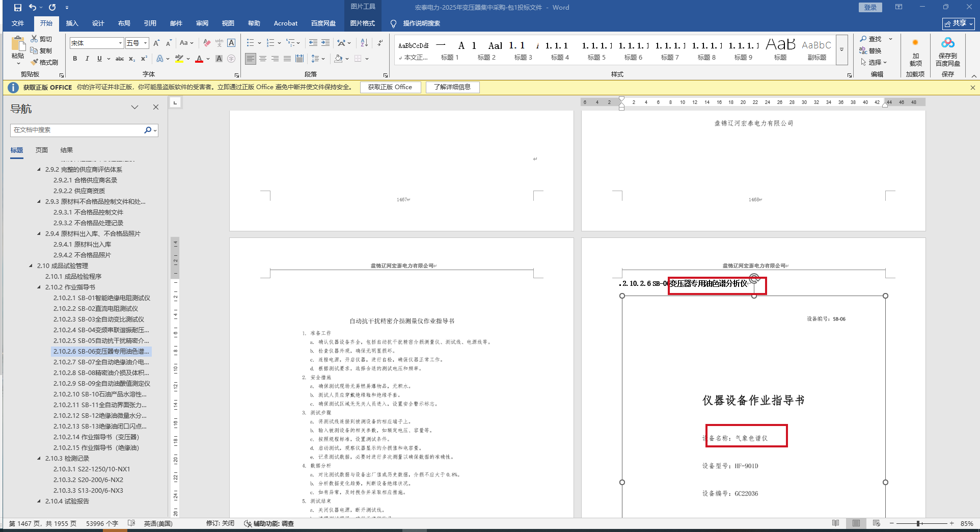Toggle character border (boxed A)

click(x=231, y=43)
